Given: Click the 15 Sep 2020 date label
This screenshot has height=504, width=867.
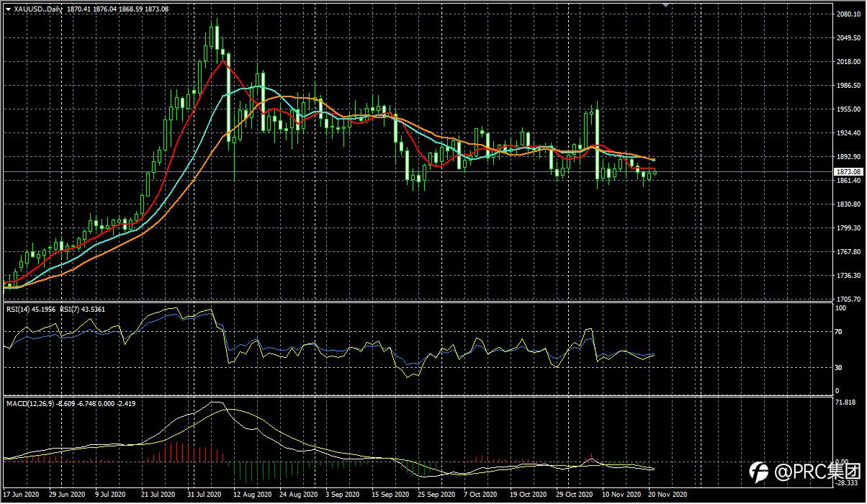Looking at the screenshot, I should click(x=390, y=495).
